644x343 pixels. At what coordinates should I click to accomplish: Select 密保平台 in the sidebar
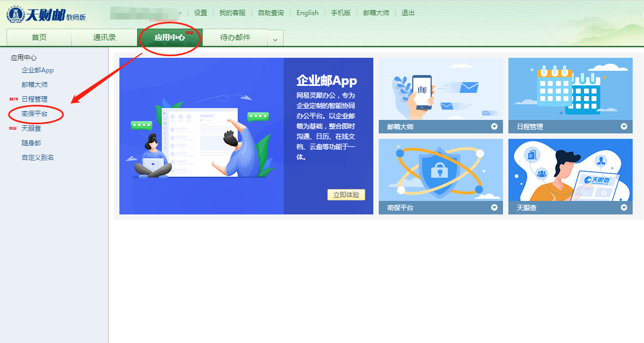coord(35,114)
